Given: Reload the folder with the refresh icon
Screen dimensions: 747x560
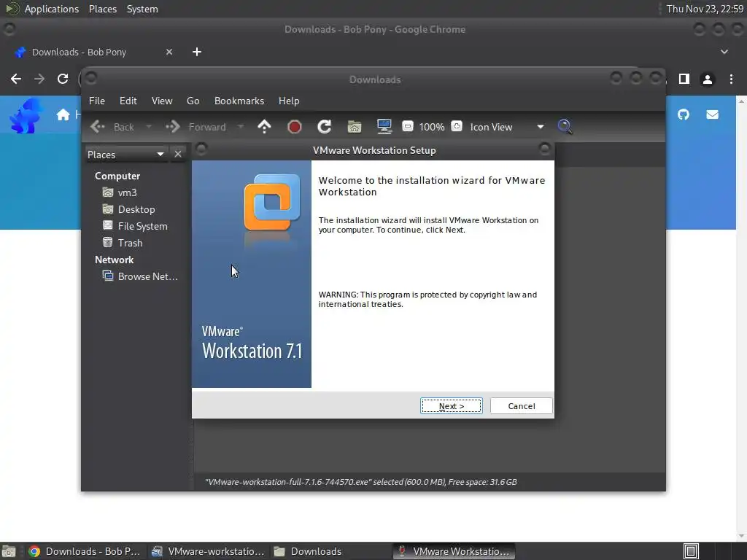Looking at the screenshot, I should 325,127.
